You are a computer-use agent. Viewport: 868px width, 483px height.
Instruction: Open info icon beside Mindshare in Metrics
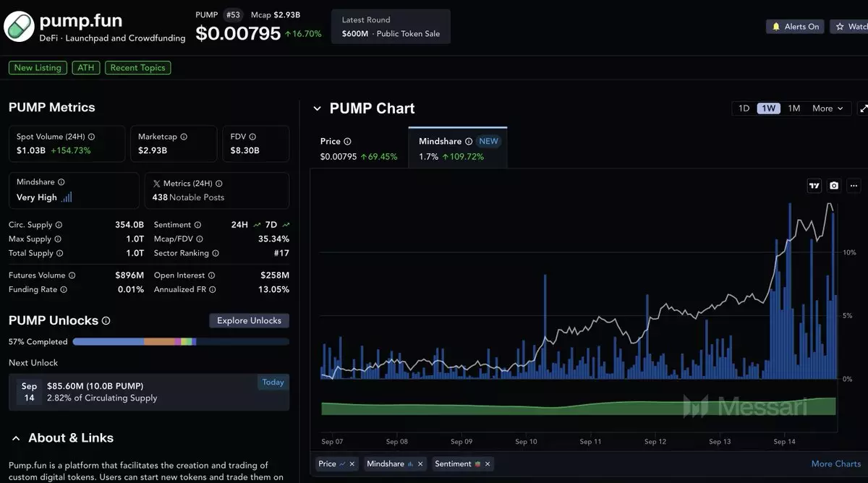point(61,182)
